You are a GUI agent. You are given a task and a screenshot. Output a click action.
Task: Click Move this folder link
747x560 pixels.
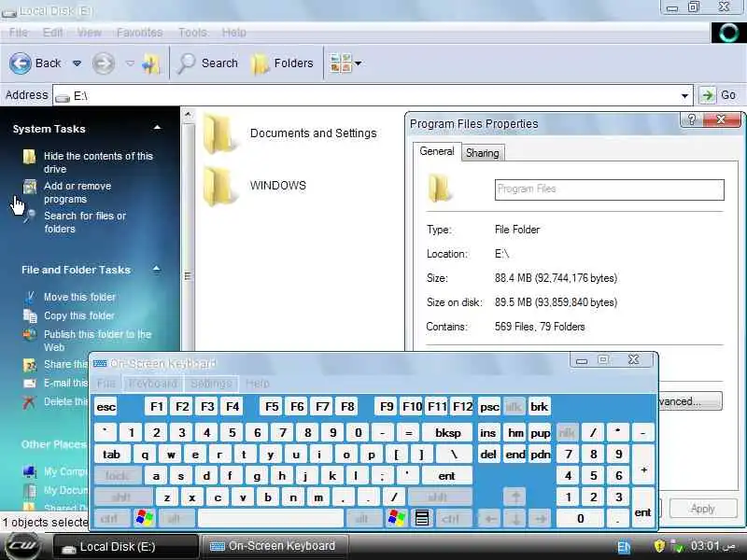click(79, 297)
